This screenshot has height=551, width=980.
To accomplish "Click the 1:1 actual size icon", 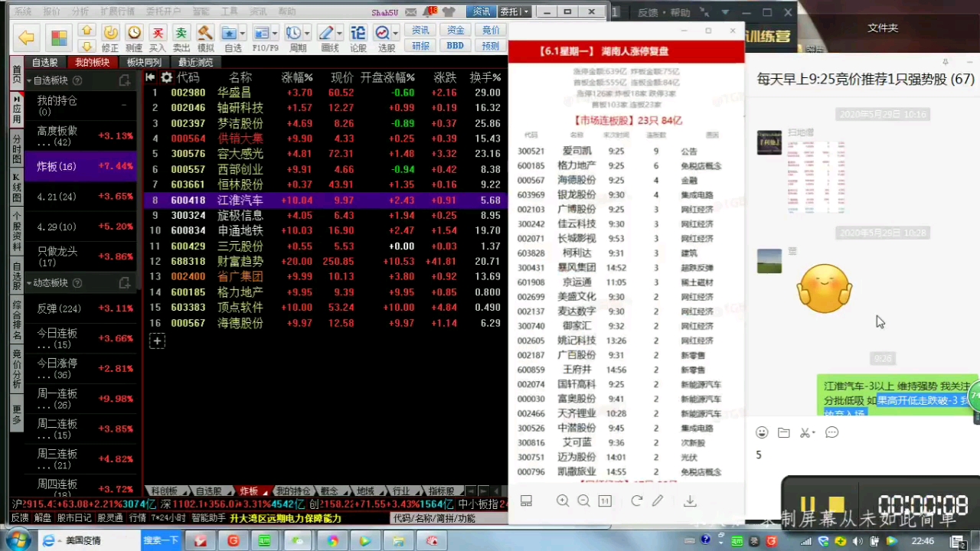I will pos(605,500).
